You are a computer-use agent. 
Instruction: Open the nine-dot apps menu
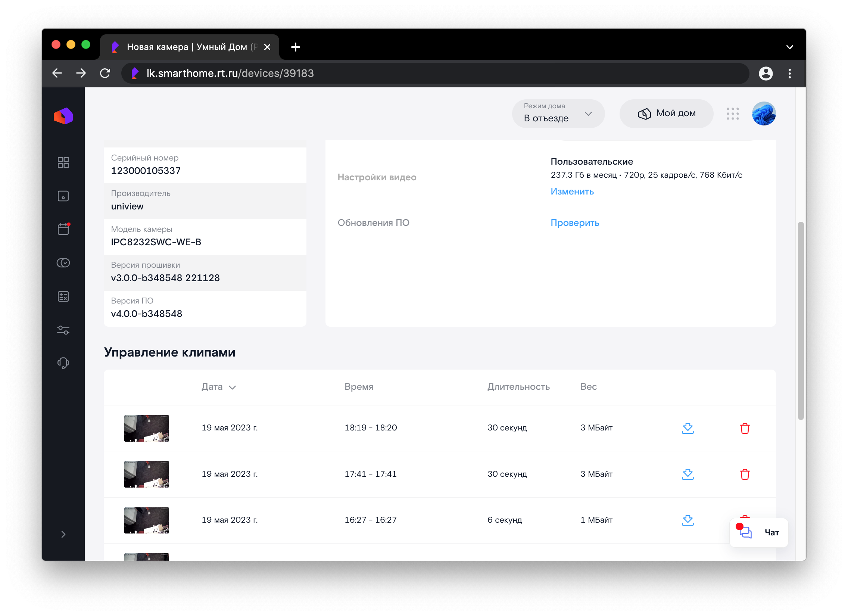coord(732,114)
